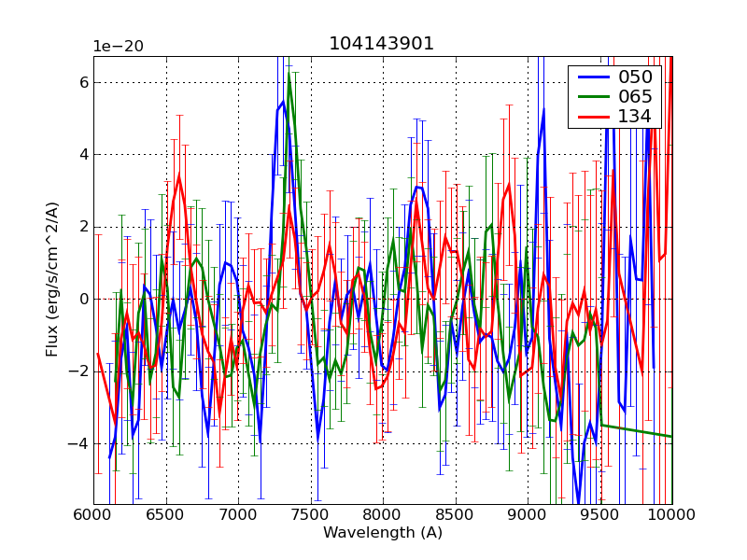The height and width of the screenshot is (560, 747).
Task: Click the red line swatch in legend
Action: [590, 117]
